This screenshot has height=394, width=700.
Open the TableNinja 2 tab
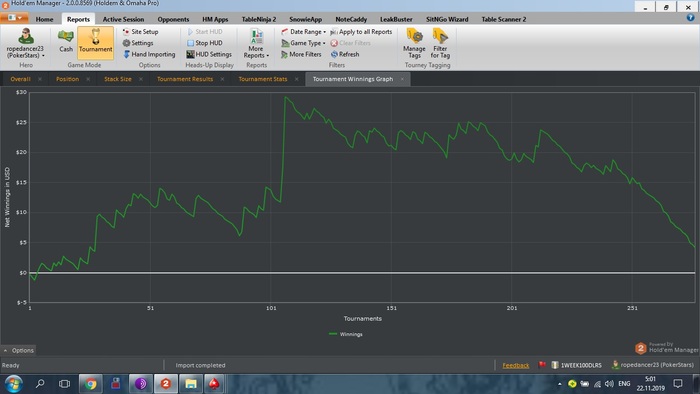tap(259, 19)
